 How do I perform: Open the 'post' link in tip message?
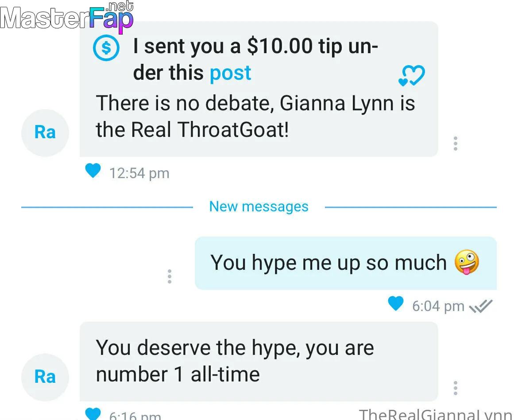pos(230,73)
